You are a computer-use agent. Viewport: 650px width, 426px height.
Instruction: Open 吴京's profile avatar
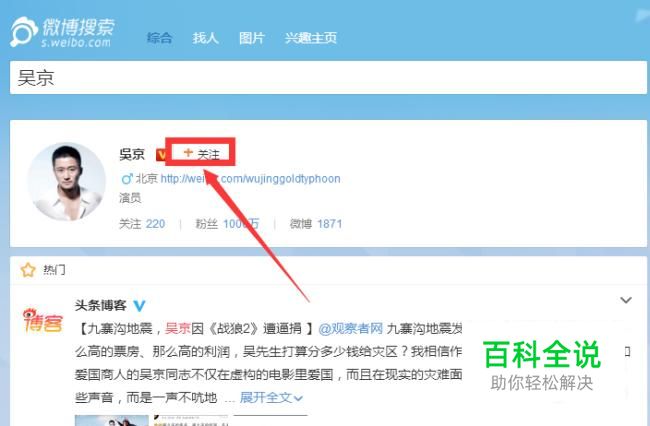click(x=67, y=182)
